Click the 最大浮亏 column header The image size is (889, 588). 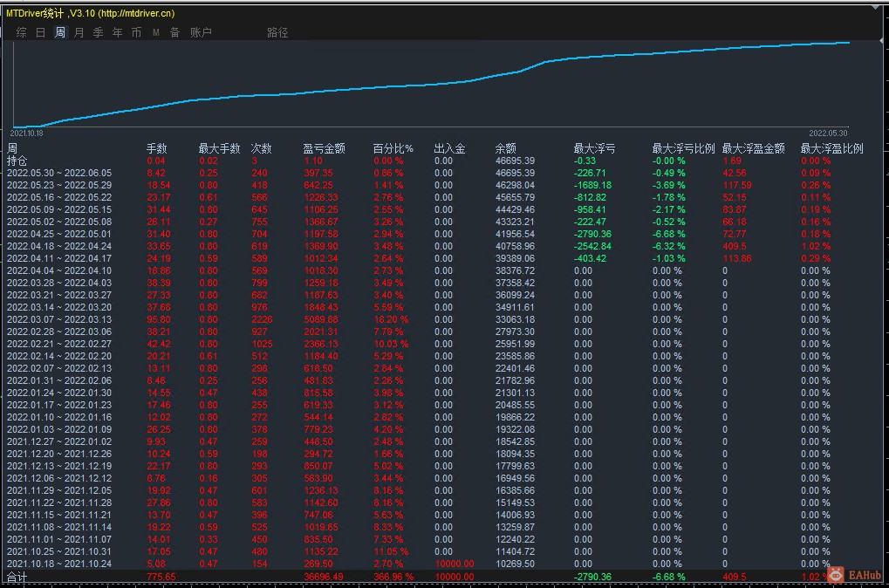tap(594, 148)
